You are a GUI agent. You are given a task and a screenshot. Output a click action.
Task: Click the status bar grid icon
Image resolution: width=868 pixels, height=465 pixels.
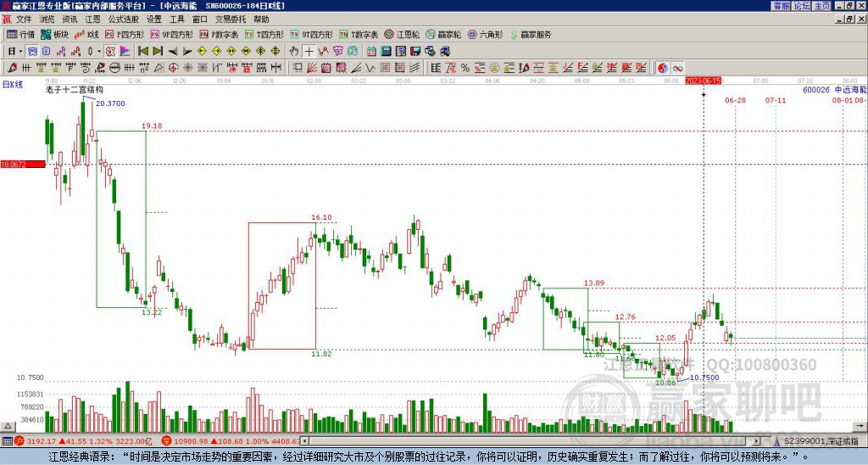point(7,441)
